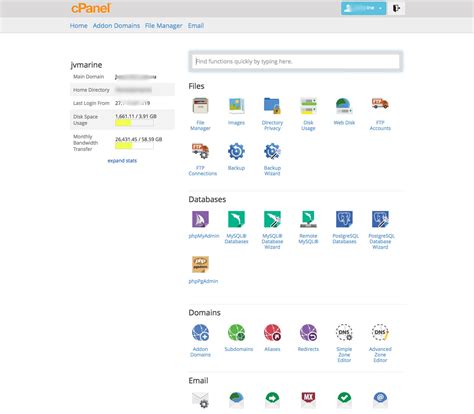474x414 pixels.
Task: Click the cPanel logo
Action: (x=91, y=8)
